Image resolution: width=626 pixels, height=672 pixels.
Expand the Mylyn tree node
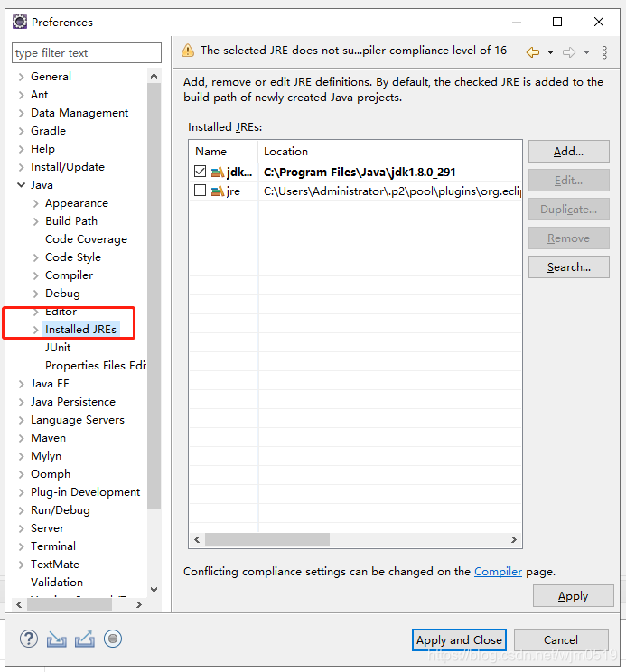(21, 456)
